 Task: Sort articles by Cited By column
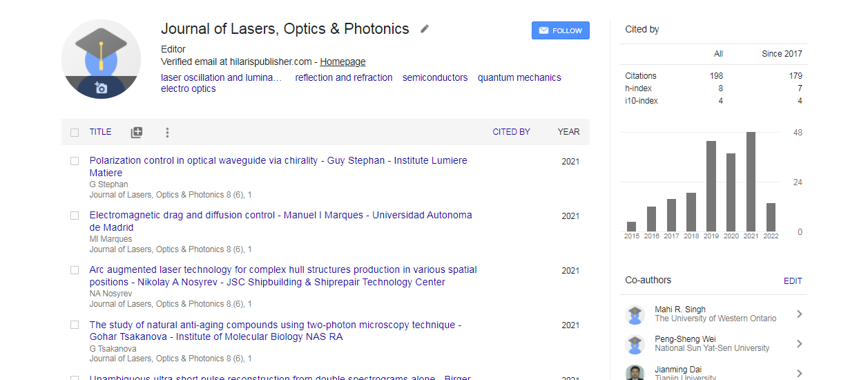(x=511, y=132)
